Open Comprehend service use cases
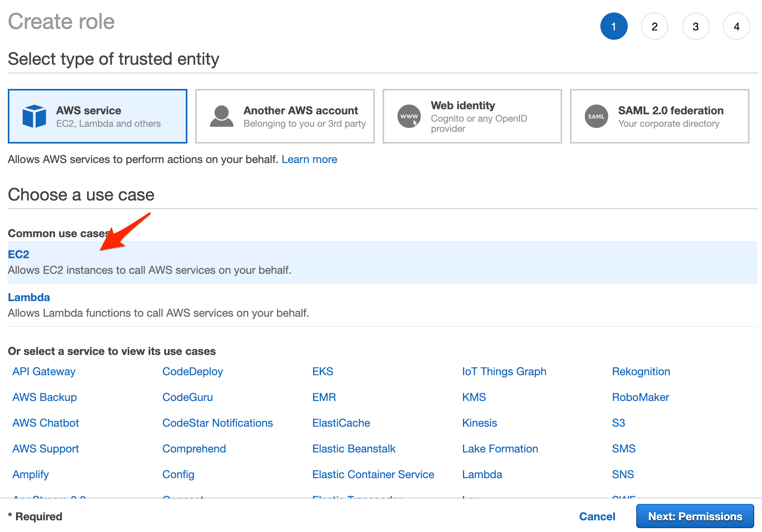 click(x=194, y=449)
